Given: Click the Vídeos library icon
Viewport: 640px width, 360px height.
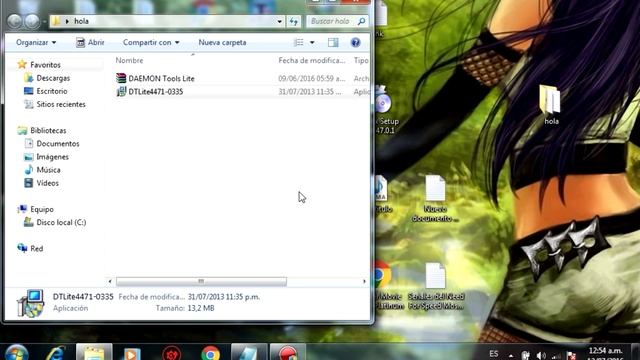Looking at the screenshot, I should pos(29,183).
